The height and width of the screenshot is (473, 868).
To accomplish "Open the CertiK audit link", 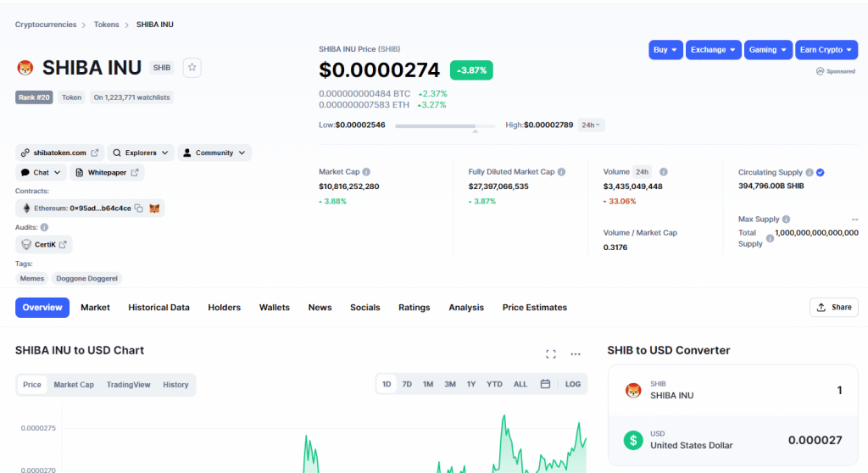I will (44, 244).
